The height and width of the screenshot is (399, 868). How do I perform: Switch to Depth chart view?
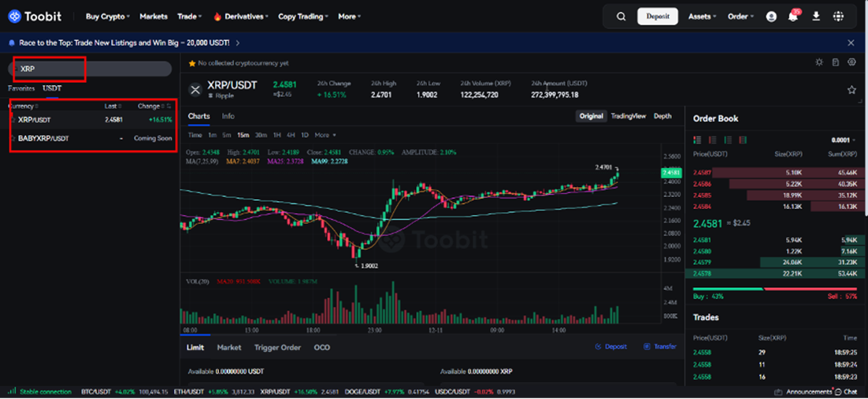662,117
